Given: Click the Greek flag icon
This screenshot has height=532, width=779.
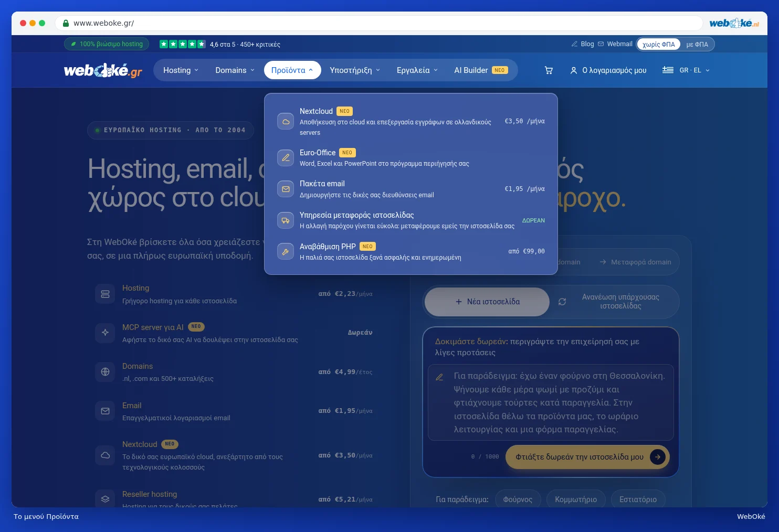Looking at the screenshot, I should (x=668, y=70).
